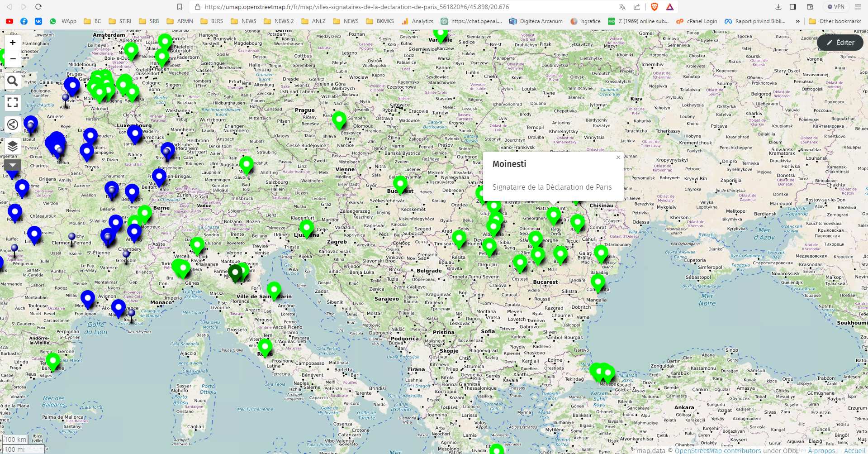Viewport: 868px width, 454px height.
Task: Open the OpenStreetMap contributors link
Action: pos(718,450)
